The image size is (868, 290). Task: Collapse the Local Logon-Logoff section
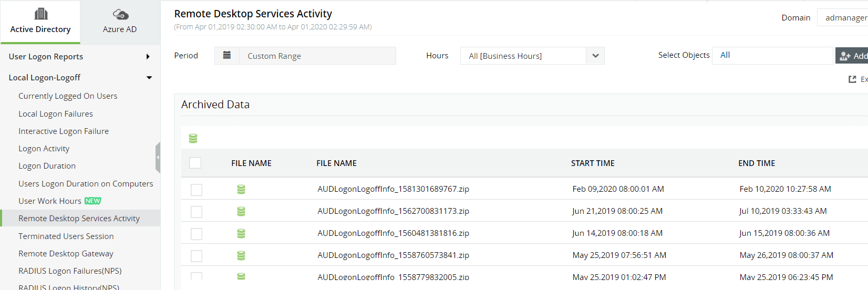pyautogui.click(x=149, y=78)
